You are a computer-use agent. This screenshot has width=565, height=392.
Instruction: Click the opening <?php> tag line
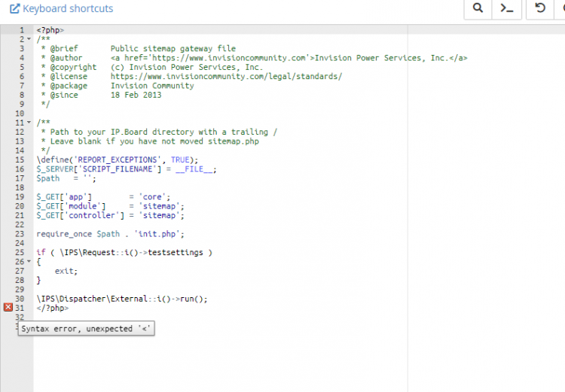[50, 30]
